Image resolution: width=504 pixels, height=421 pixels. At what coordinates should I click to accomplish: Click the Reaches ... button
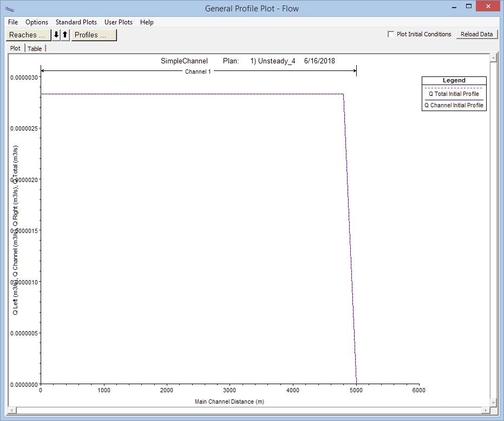(x=28, y=35)
